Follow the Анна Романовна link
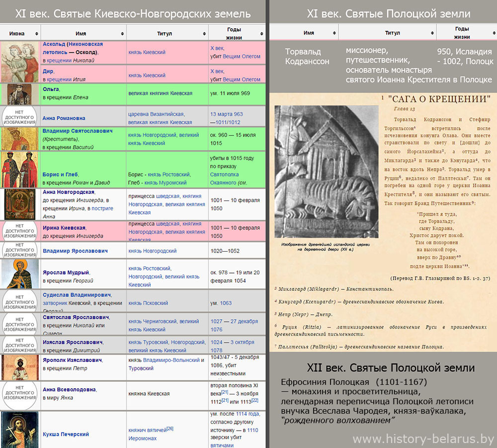Screen dimensions: 497x448 64,118
